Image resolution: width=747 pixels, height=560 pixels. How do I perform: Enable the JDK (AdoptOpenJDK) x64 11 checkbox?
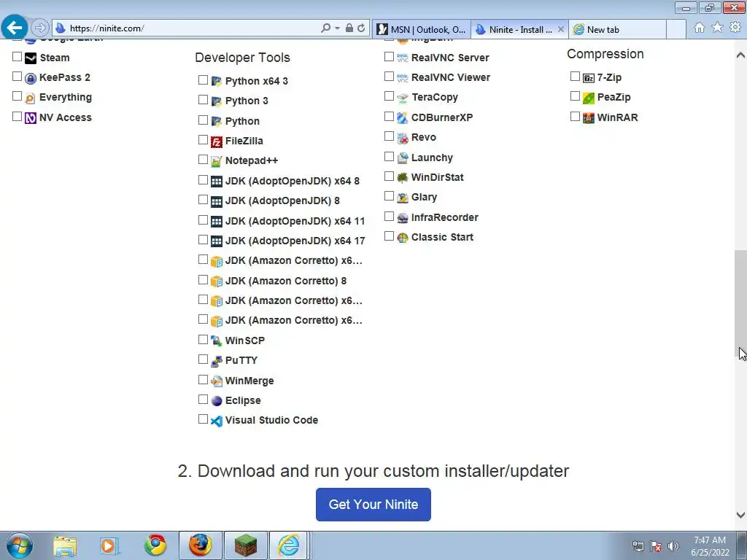click(x=203, y=220)
